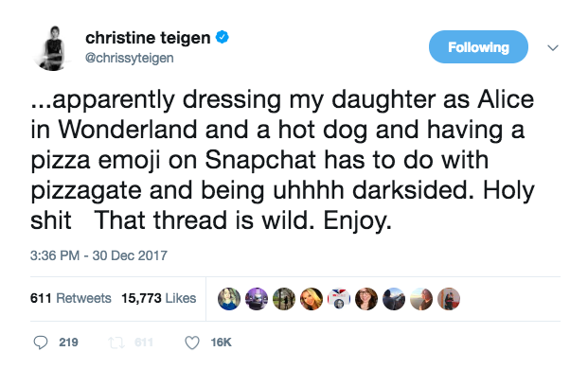Click the liker avatar with glasses
Screen dimensions: 588x369
[366, 299]
